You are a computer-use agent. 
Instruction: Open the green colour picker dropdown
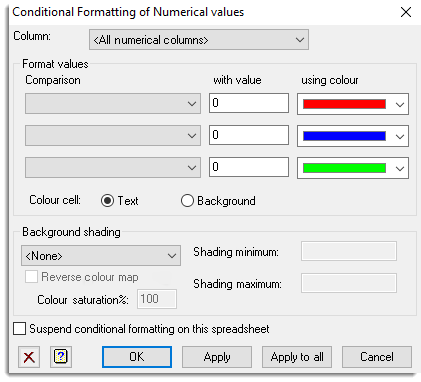coord(353,168)
